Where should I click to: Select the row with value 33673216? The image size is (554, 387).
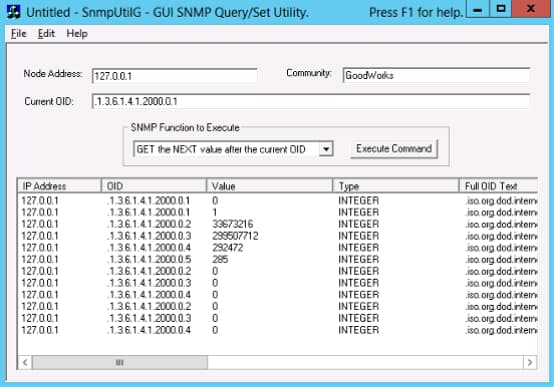pos(277,224)
